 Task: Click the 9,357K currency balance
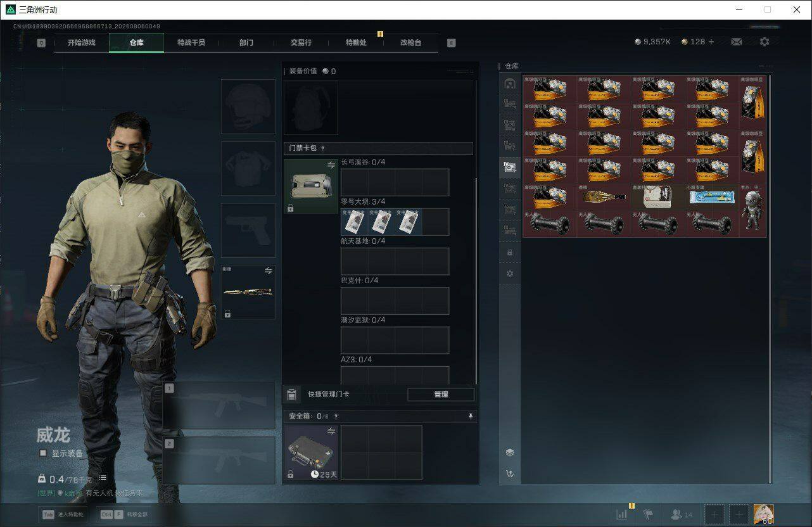652,42
